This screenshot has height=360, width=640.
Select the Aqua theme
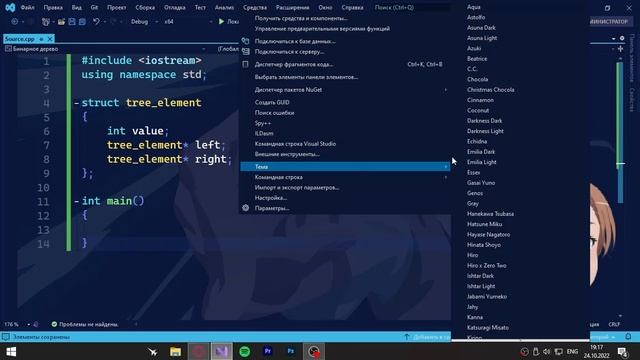474,7
